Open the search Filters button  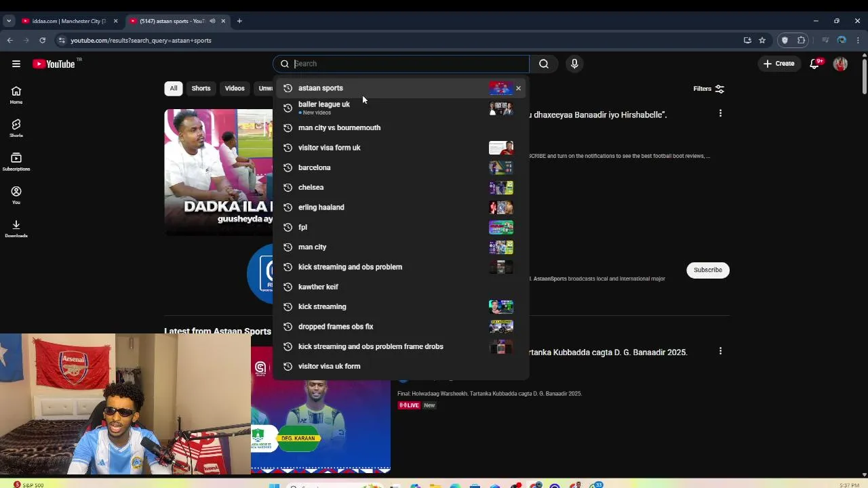[709, 89]
